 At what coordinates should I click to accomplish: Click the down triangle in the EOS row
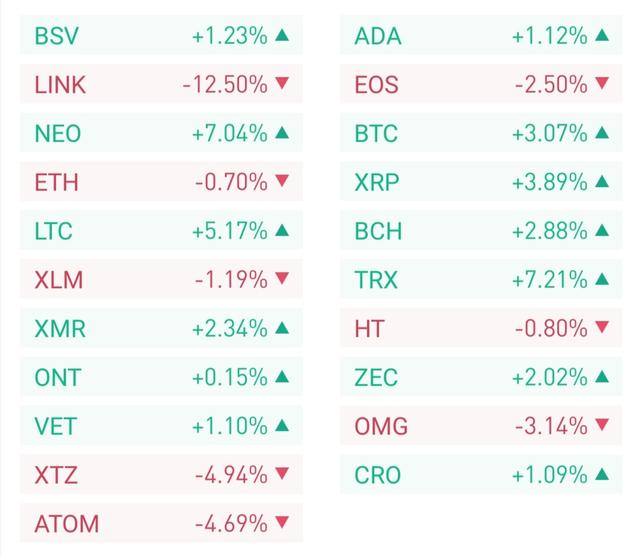coord(602,86)
